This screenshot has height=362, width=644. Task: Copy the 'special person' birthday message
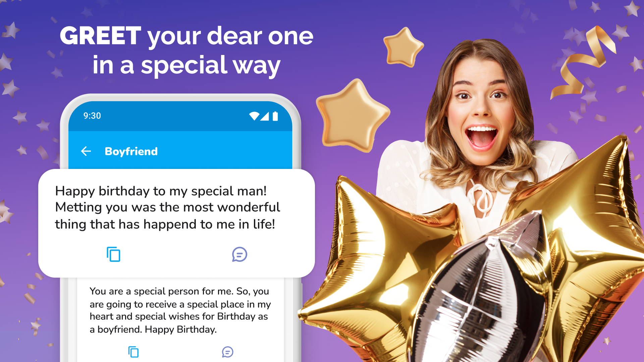(133, 352)
